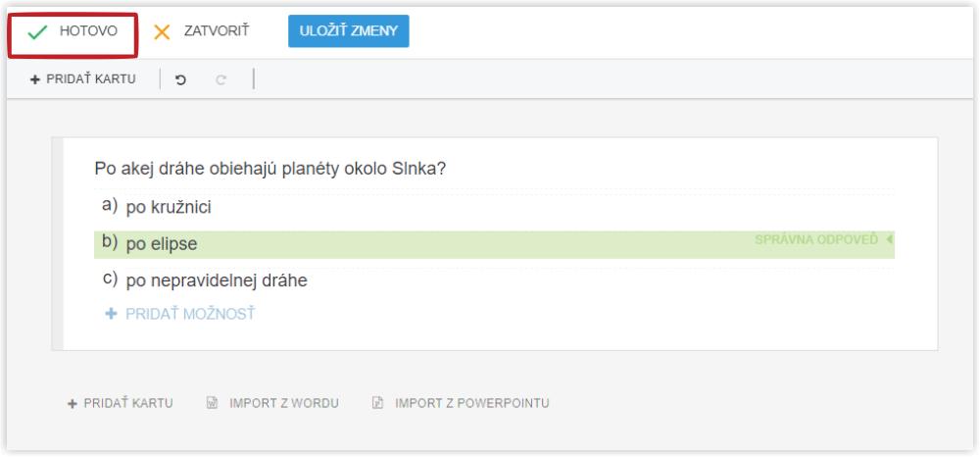Click Pridať kartu in the top toolbar
This screenshot has height=457, width=980.
click(x=91, y=79)
